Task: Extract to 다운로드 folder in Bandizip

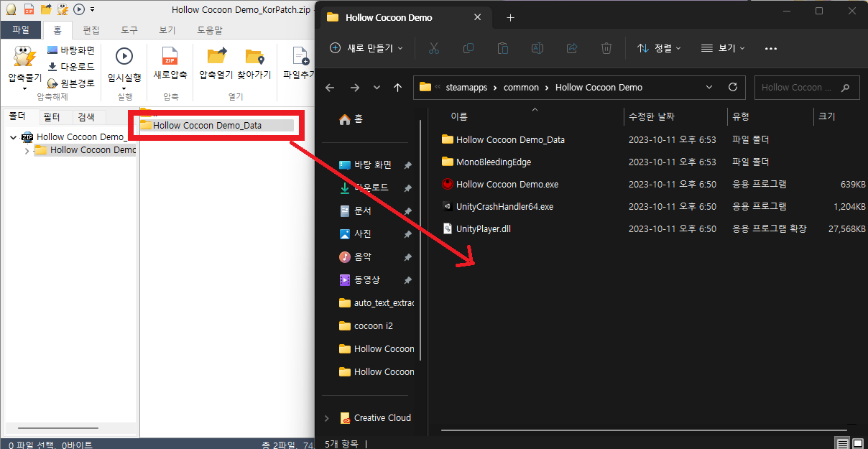Action: [71, 67]
